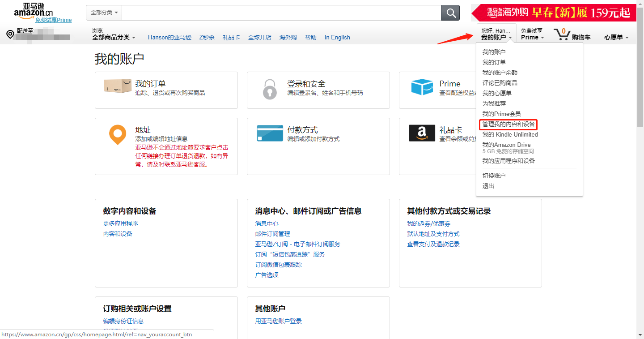
Task: Open the 编辑身份证信息 link
Action: (123, 321)
